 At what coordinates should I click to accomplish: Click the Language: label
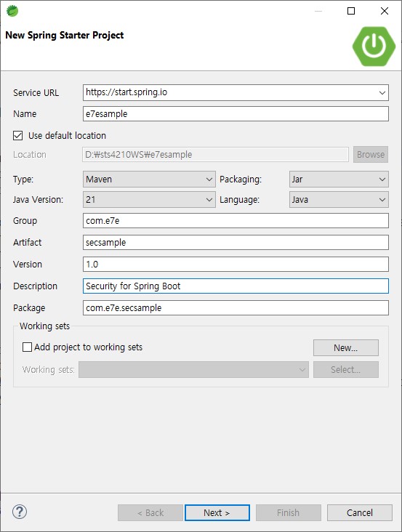pos(239,199)
